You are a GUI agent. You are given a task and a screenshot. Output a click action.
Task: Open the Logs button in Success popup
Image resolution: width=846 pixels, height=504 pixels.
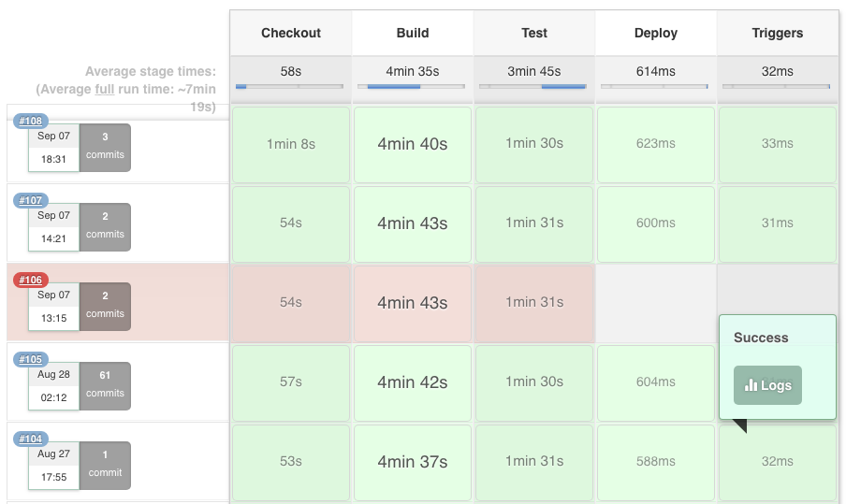click(767, 385)
